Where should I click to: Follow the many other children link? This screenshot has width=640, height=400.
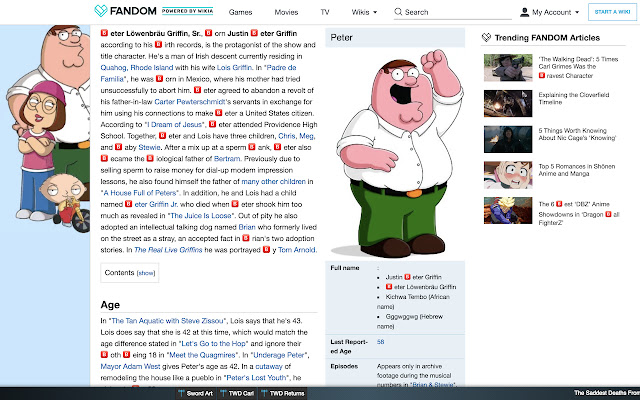click(x=273, y=182)
